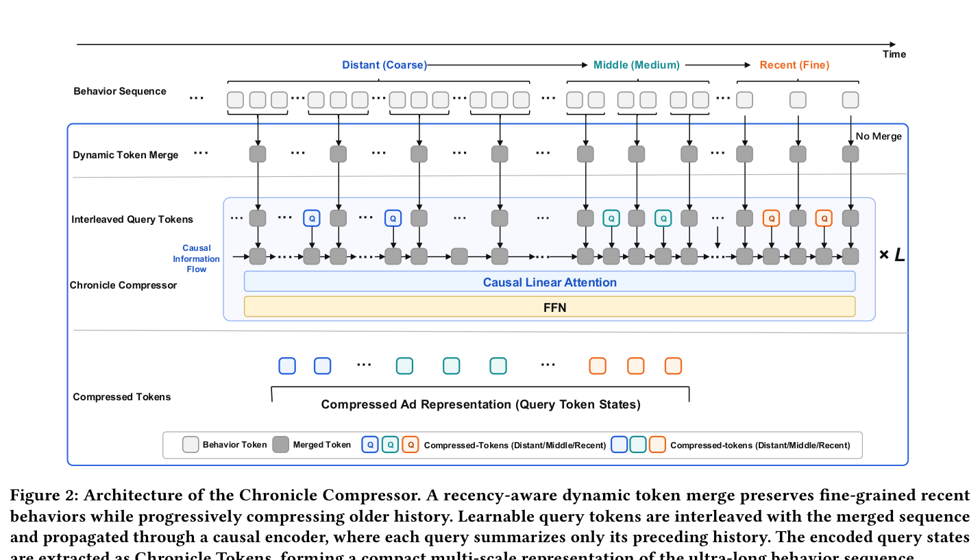
Task: Select the blue Q icon in the legend
Action: pos(370,445)
